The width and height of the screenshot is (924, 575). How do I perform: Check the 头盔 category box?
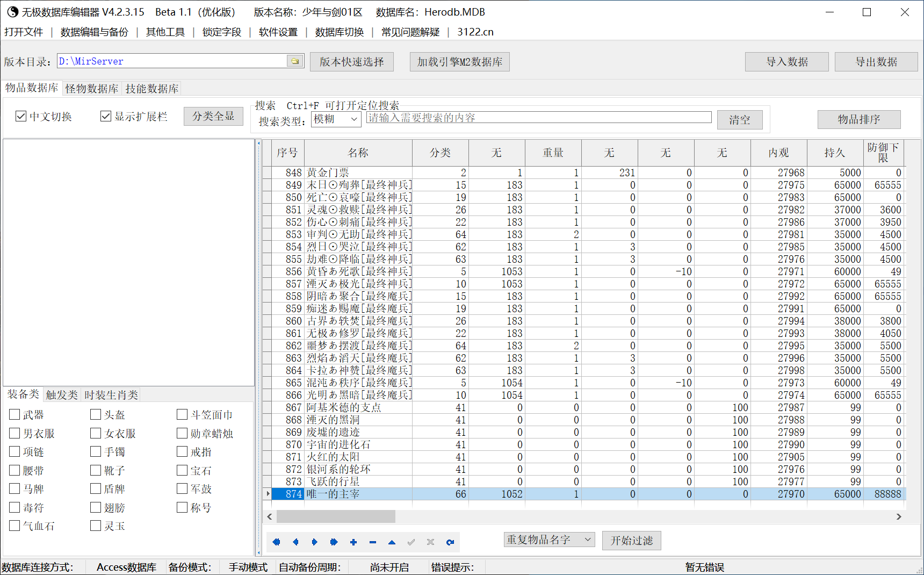[96, 414]
